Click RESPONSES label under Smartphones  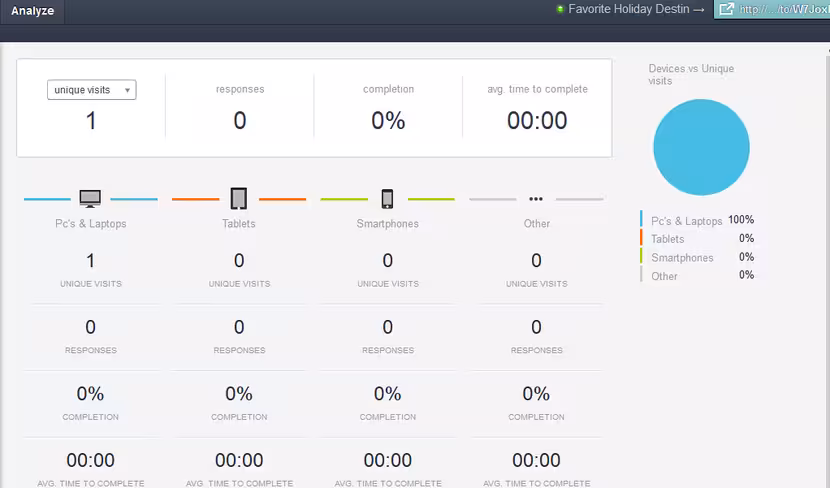388,350
